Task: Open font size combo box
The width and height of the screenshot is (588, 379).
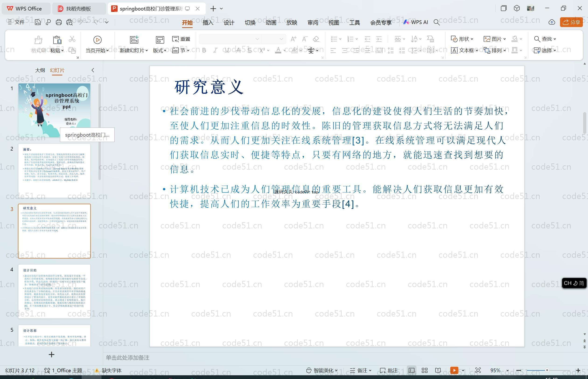Action: (273, 39)
